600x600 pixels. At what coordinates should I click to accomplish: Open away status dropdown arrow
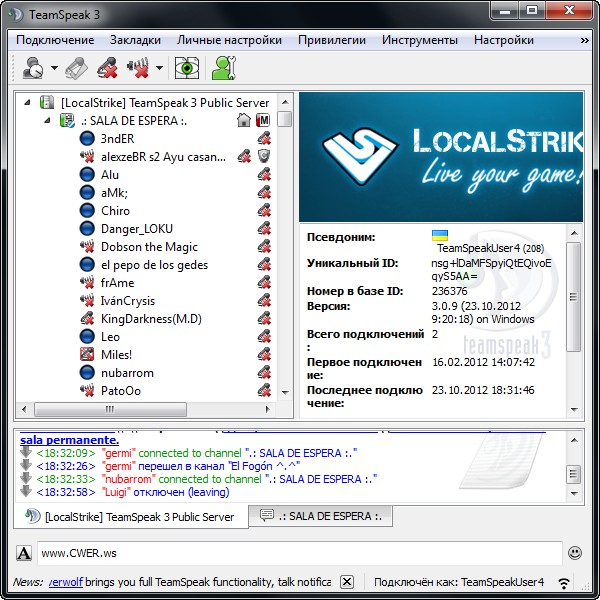point(53,70)
